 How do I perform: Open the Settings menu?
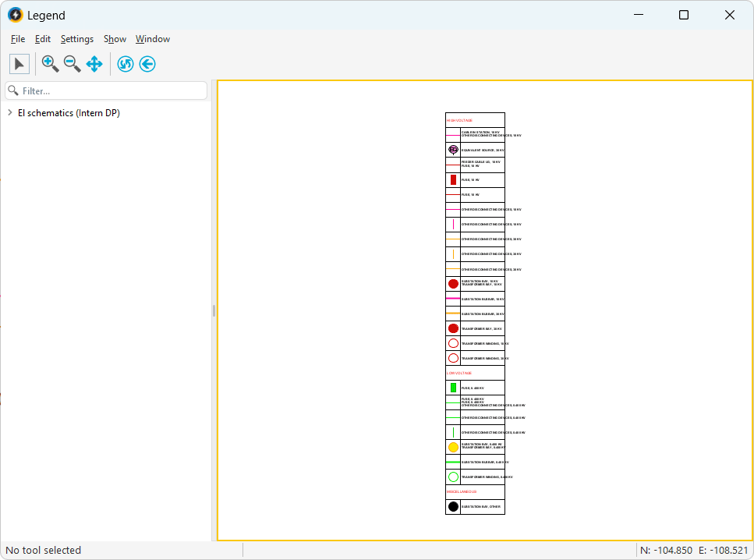(x=77, y=39)
